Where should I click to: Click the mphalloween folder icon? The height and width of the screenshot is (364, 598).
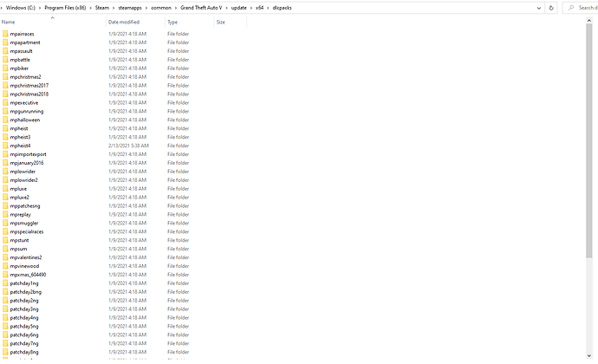tap(5, 120)
